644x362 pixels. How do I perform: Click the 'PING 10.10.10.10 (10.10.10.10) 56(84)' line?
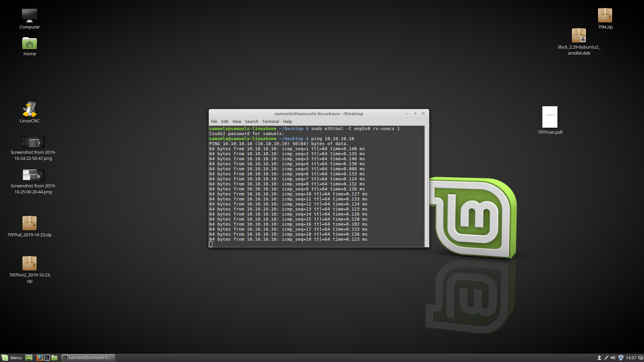[x=279, y=144]
